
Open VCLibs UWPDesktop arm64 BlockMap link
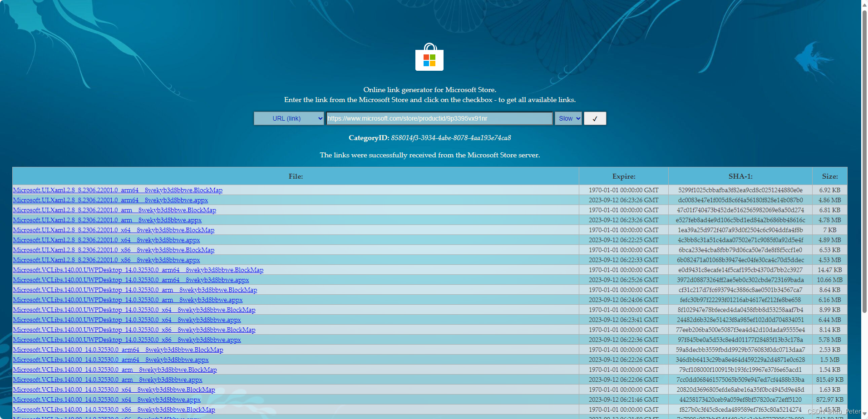click(x=138, y=270)
